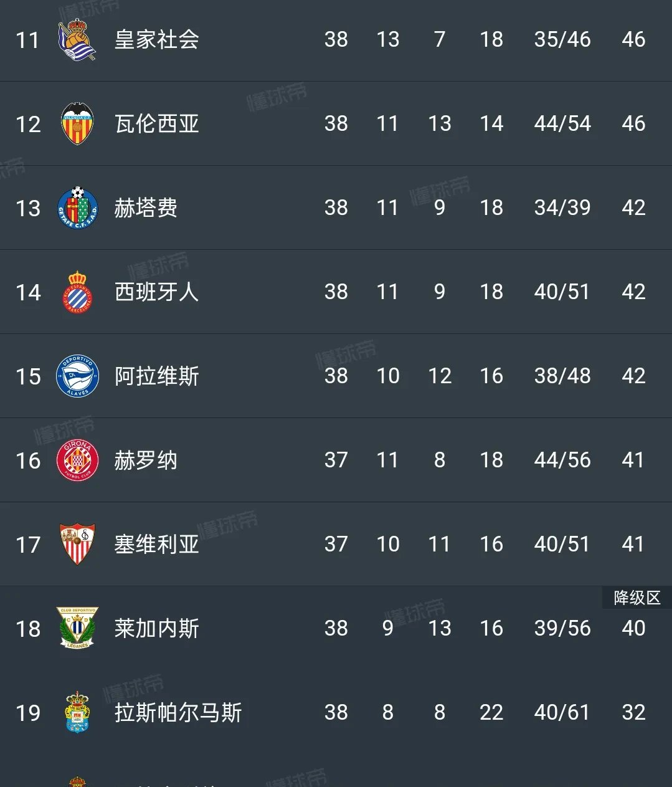Open team name 莱加内斯
This screenshot has width=672, height=787.
(x=156, y=628)
